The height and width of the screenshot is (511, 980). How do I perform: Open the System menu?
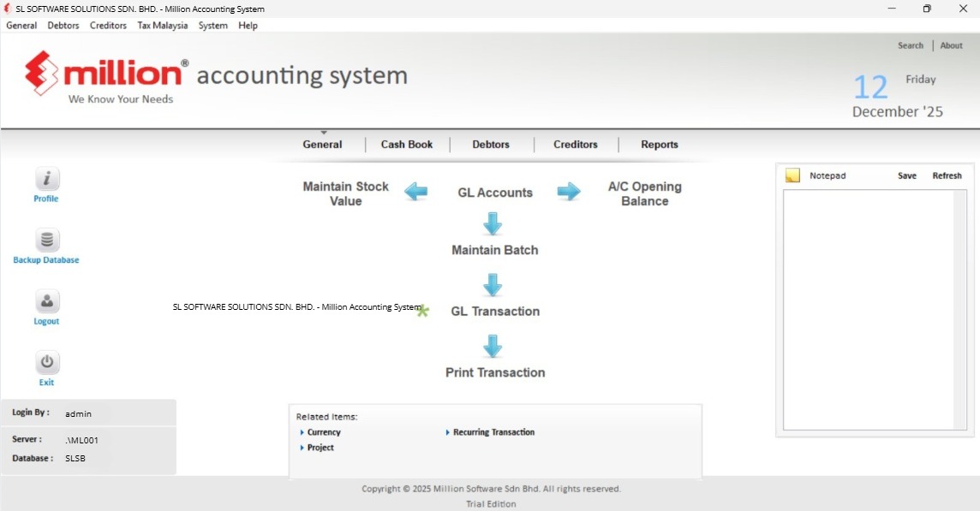(212, 25)
